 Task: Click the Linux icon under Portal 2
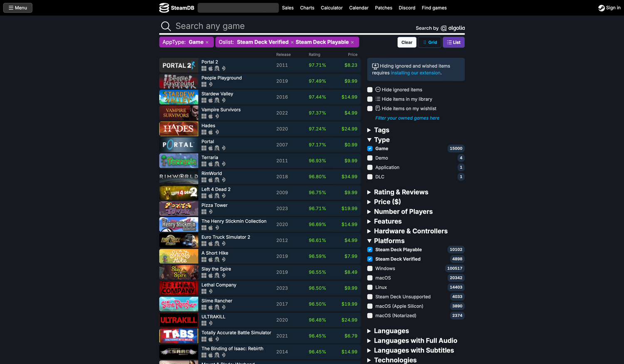[x=217, y=69]
